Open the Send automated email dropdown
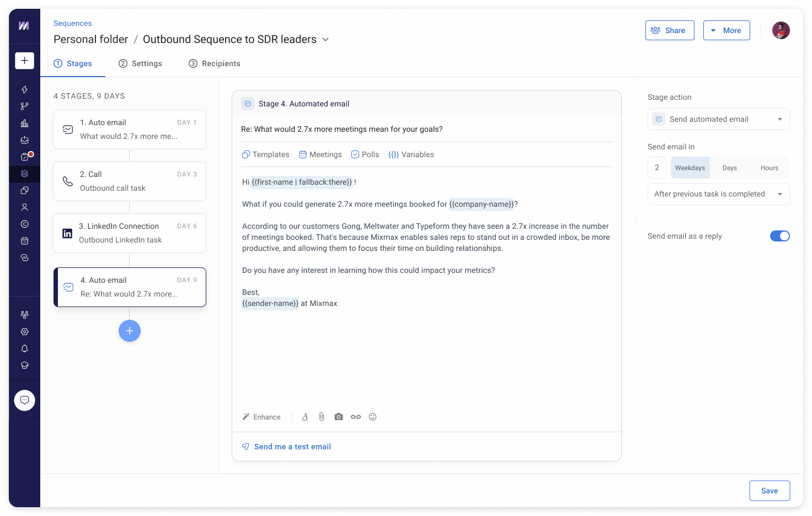 pos(718,119)
